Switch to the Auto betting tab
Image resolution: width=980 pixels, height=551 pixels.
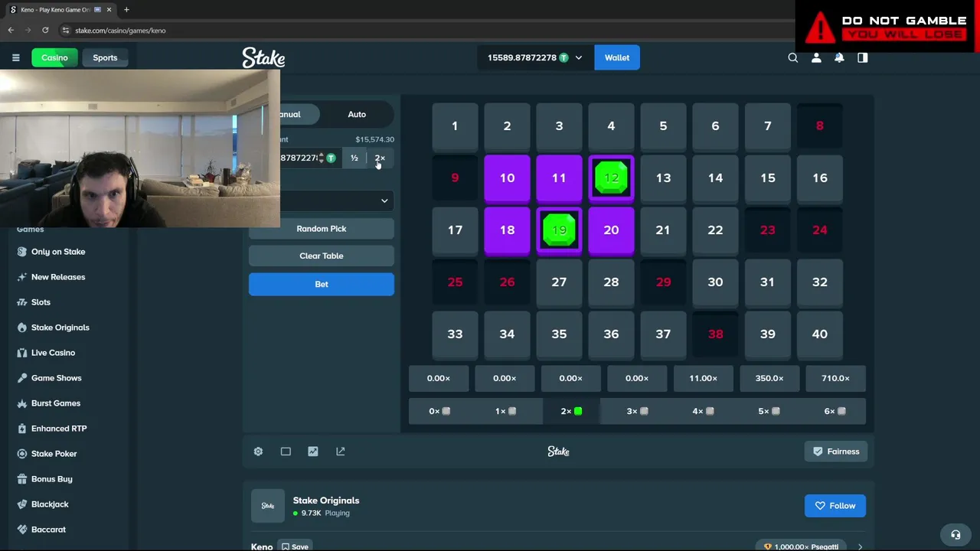[x=357, y=114]
